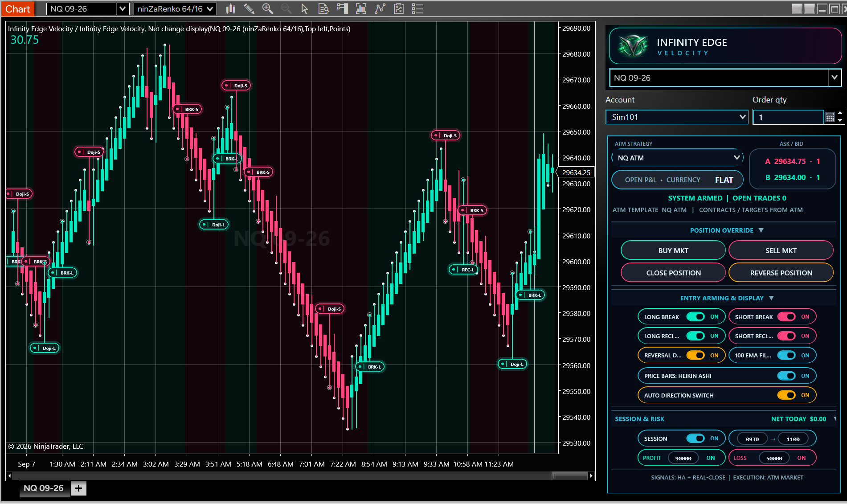Decrease order qty with down arrow
Viewport: 847px width, 504px height.
pos(840,120)
